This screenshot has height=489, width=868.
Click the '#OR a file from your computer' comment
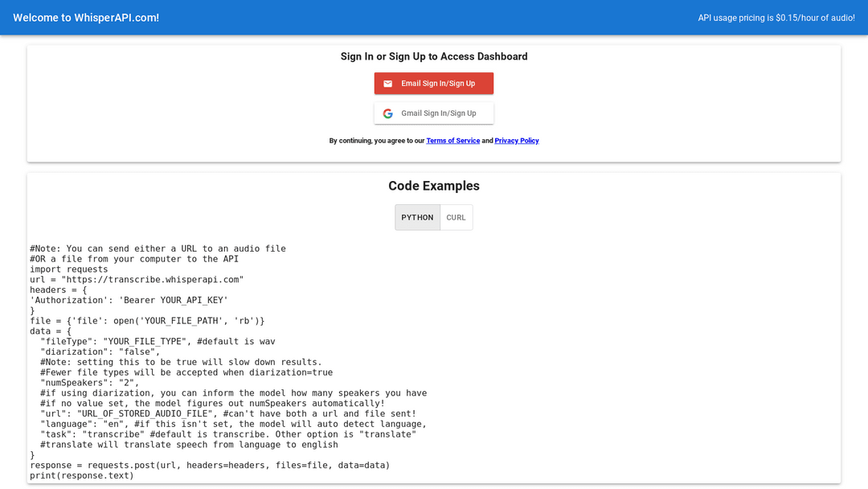point(134,259)
